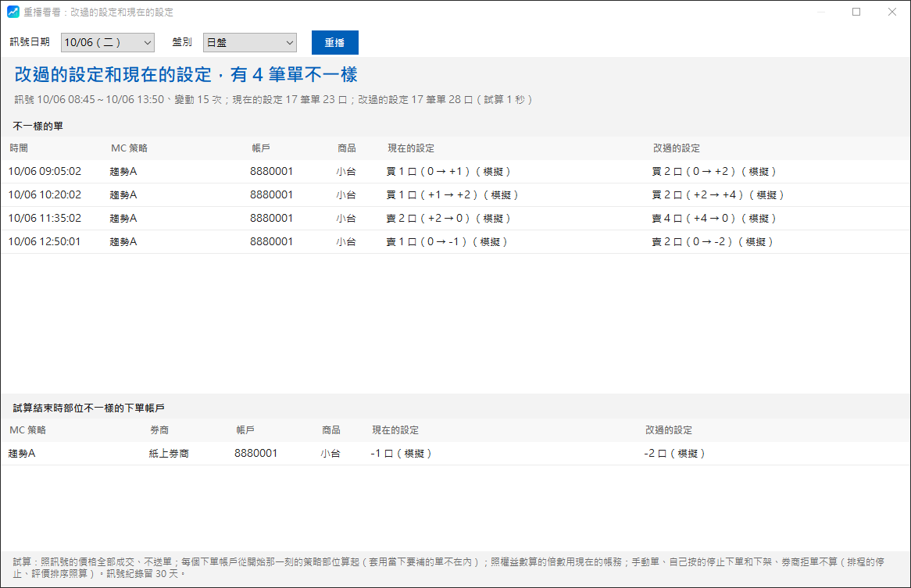This screenshot has height=588, width=911.
Task: Click the cell 賣 2 口（+2 → 0）（模擬）
Action: pyautogui.click(x=448, y=218)
